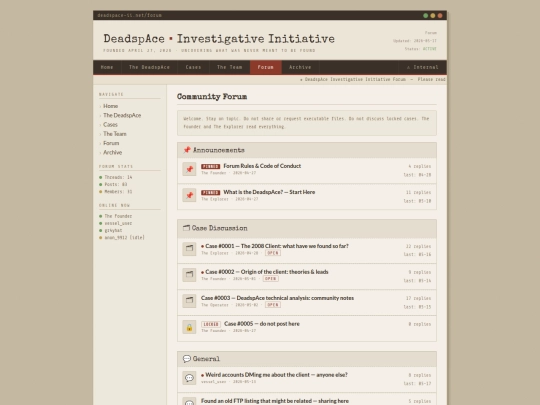Screen dimensions: 540x405
Task: Open the Home tab in navigation bar
Action: (107, 67)
